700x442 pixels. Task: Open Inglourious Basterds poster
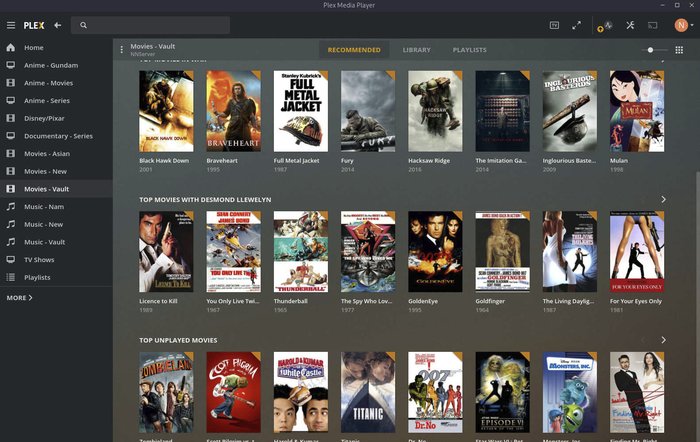[x=570, y=111]
